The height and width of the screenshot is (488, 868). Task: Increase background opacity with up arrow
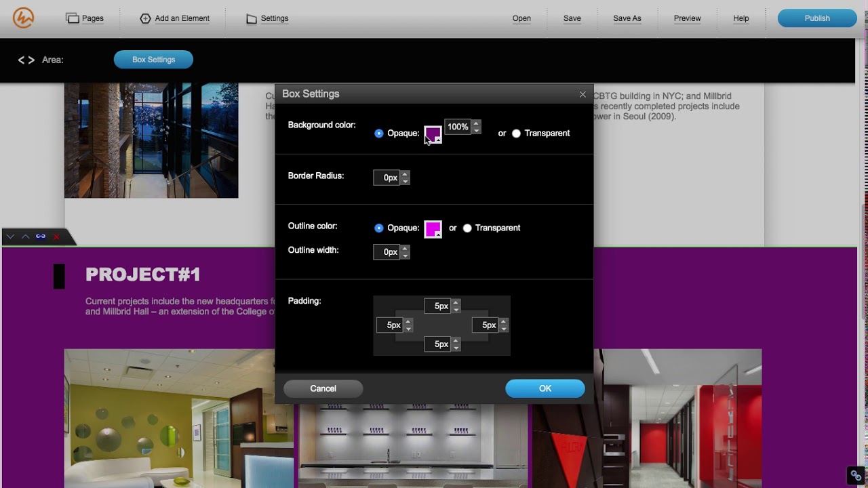coord(476,123)
